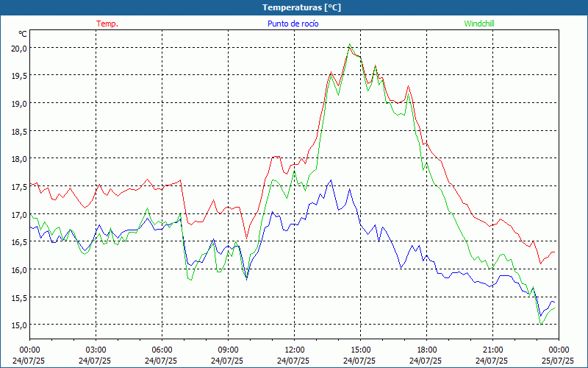The height and width of the screenshot is (368, 588).
Task: Click the °C unit label above the y-axis
Action: point(23,34)
